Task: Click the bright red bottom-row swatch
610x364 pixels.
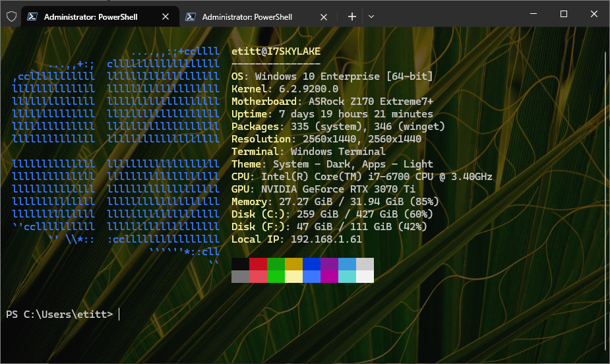Action: pyautogui.click(x=259, y=276)
